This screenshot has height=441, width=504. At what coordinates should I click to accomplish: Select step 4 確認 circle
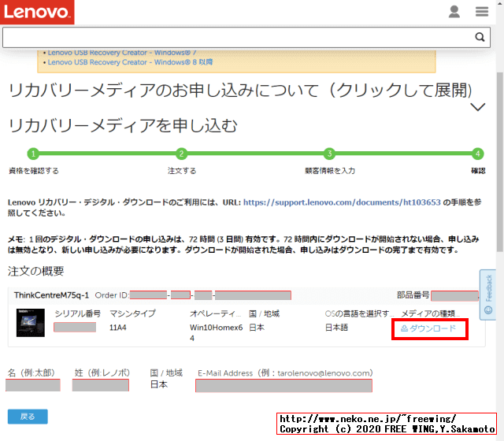pyautogui.click(x=478, y=154)
